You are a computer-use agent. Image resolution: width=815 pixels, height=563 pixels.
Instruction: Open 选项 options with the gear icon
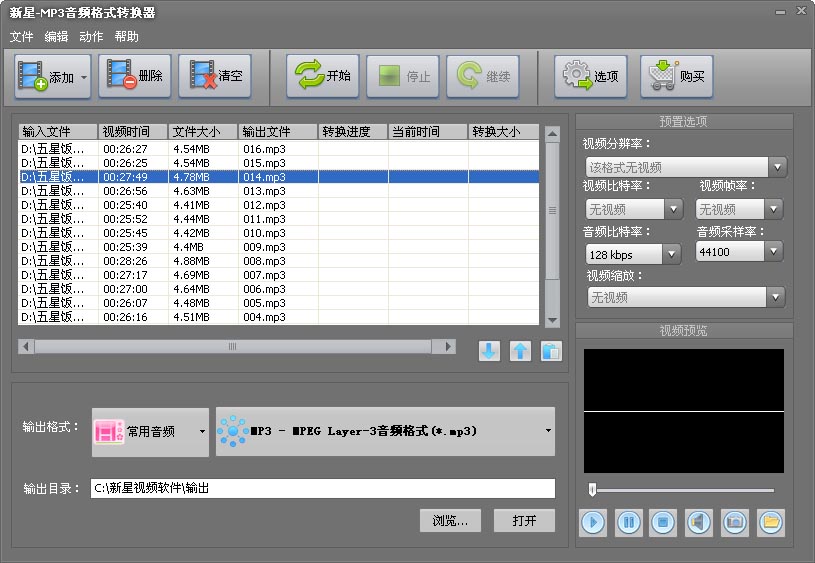[x=590, y=76]
